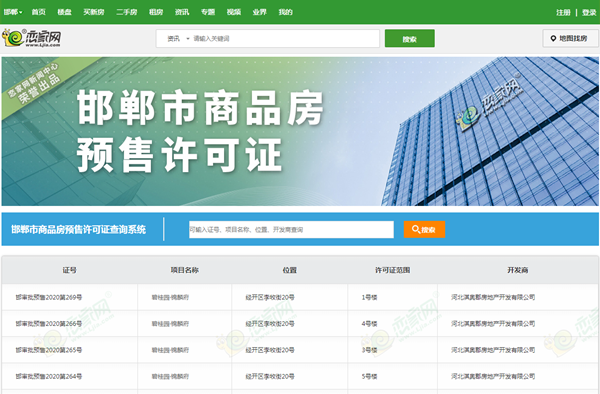Click the 注册 link
The height and width of the screenshot is (394, 600).
point(563,13)
